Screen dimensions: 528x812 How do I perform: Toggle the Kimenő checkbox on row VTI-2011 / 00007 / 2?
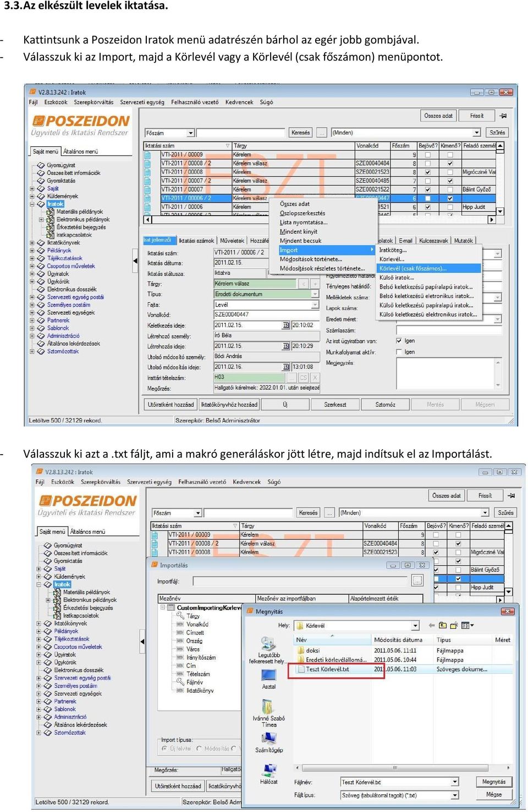450,181
